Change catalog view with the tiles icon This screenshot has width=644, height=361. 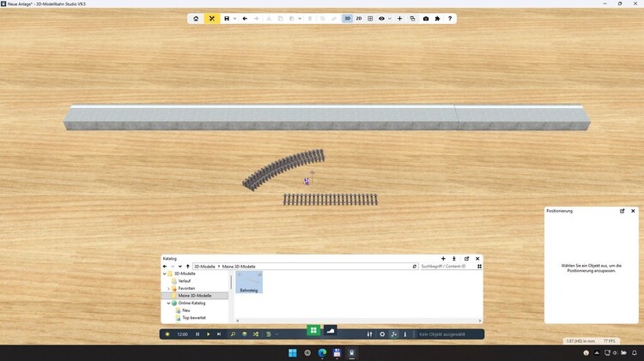[479, 266]
